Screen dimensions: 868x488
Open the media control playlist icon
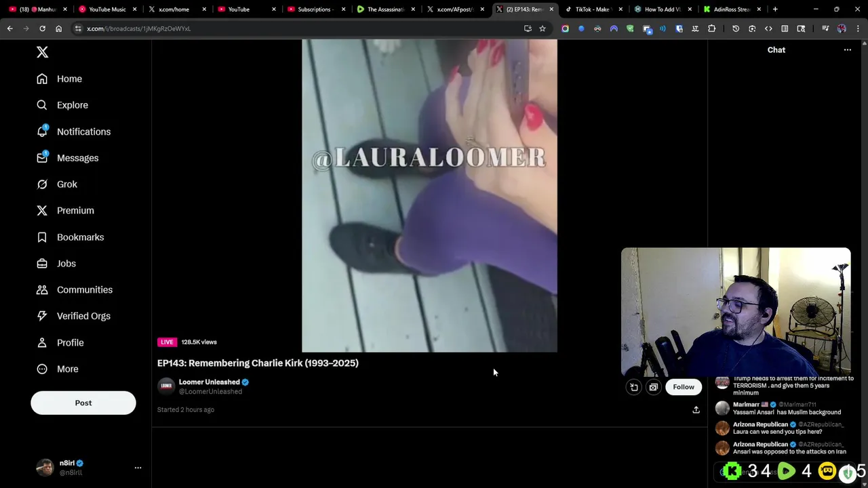pos(825,28)
